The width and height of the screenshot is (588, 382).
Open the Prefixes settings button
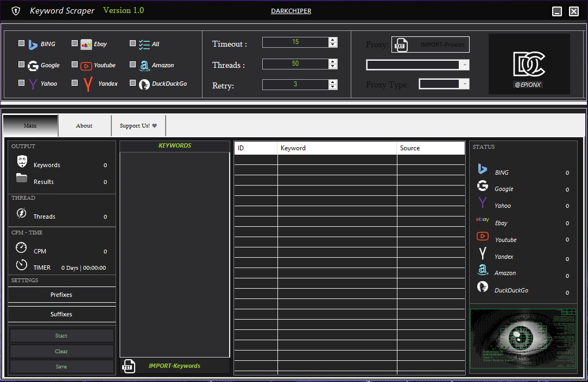pyautogui.click(x=61, y=295)
